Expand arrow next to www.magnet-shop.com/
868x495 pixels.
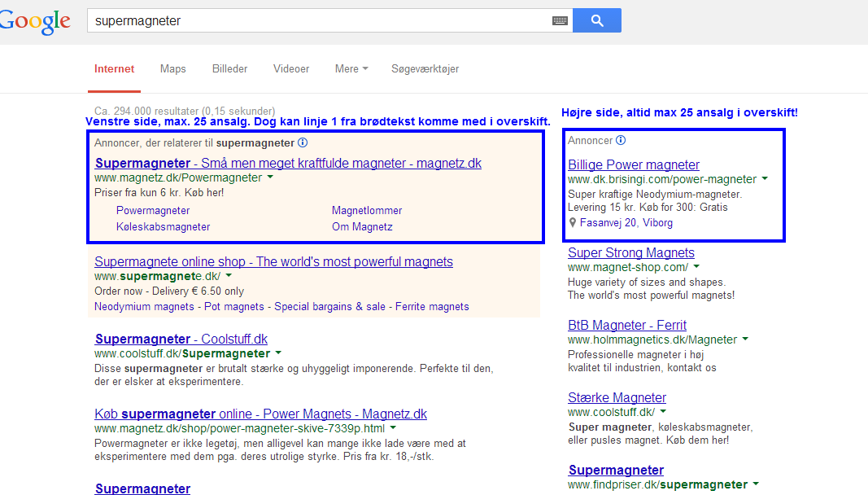point(696,266)
